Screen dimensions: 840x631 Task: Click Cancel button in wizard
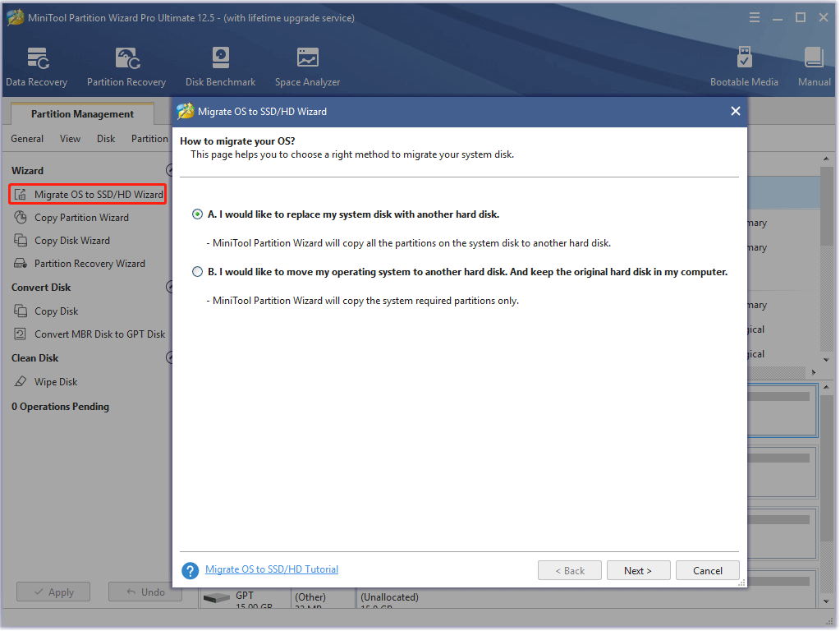708,570
